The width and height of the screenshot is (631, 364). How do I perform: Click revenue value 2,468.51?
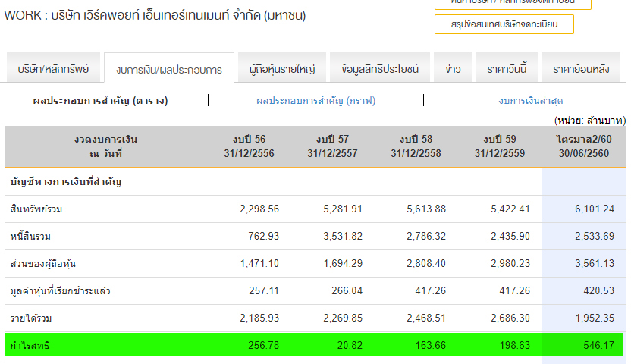pos(426,318)
